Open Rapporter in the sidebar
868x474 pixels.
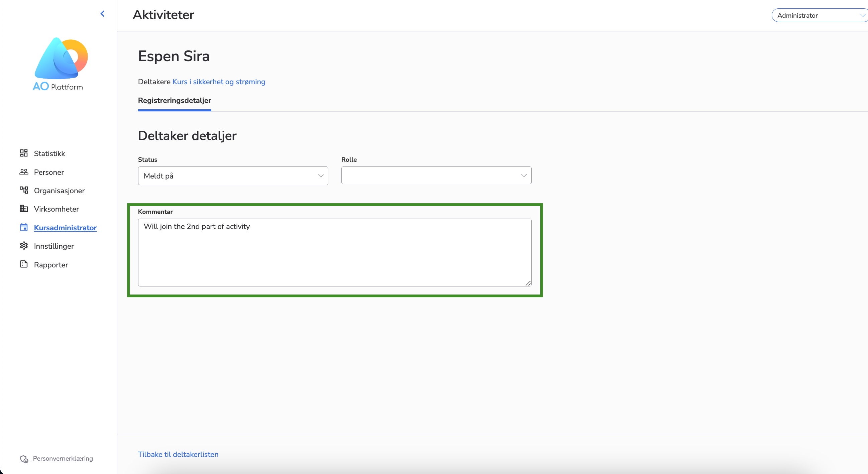(x=51, y=265)
